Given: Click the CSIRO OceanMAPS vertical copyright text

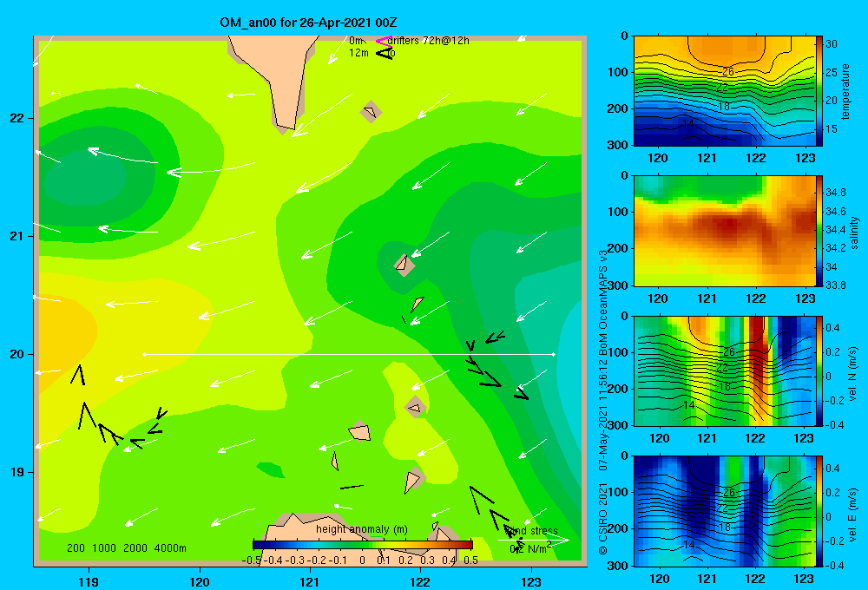Looking at the screenshot, I should [603, 402].
